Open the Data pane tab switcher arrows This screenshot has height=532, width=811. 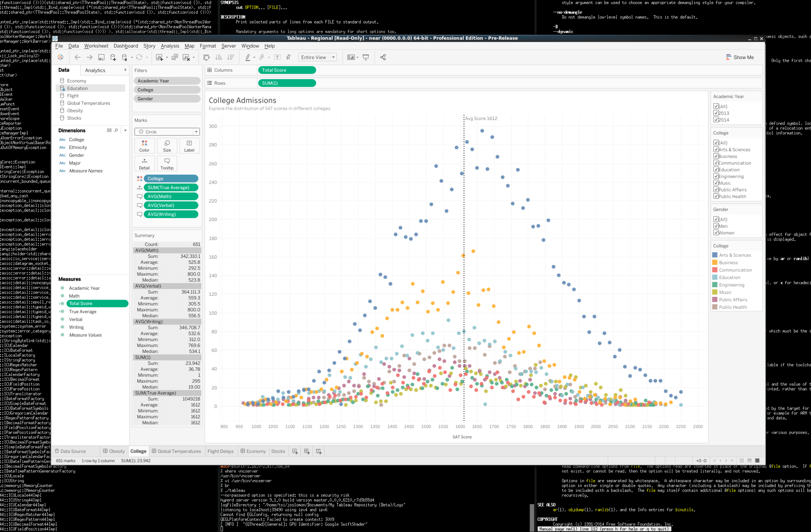[125, 70]
